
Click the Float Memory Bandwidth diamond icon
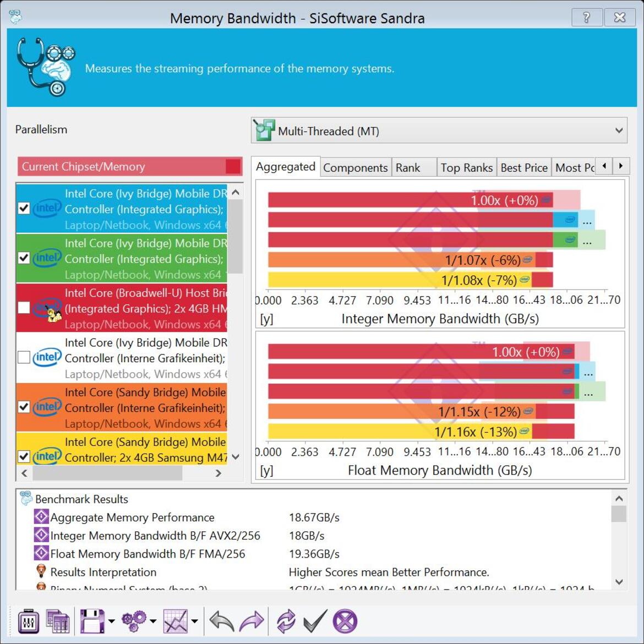coord(41,553)
